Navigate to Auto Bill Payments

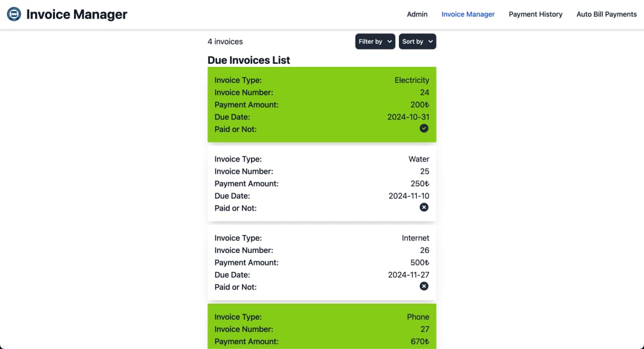606,14
